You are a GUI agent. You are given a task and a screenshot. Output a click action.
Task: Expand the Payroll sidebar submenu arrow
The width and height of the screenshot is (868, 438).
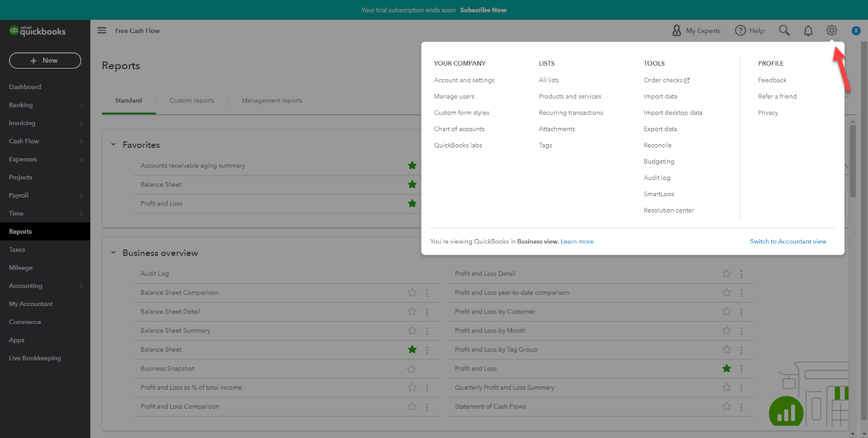(81, 196)
